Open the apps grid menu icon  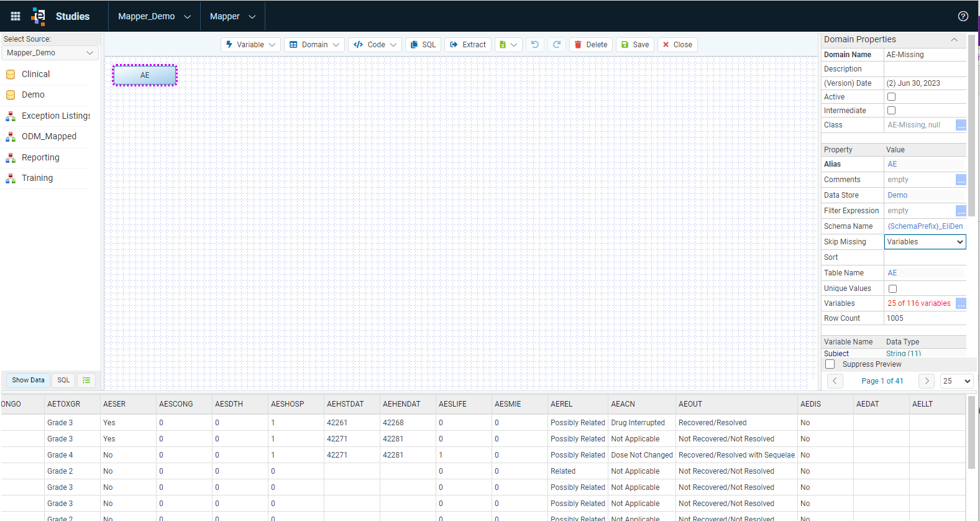tap(16, 16)
